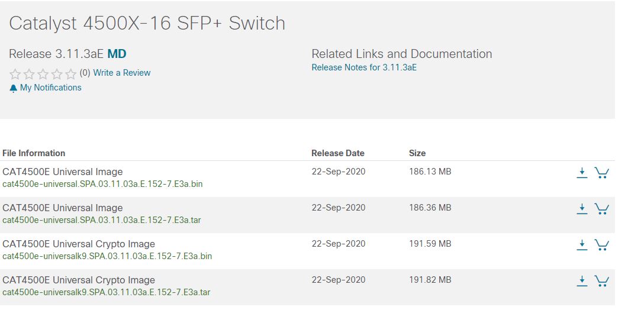Rate one star in the review stars
Screen dimensions: 644x323
coord(15,74)
